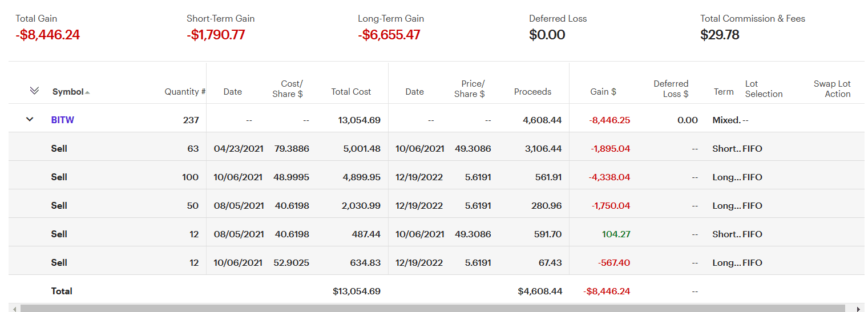Click the scrollbar right arrow
Viewport: 868px width, 312px height.
[859, 309]
